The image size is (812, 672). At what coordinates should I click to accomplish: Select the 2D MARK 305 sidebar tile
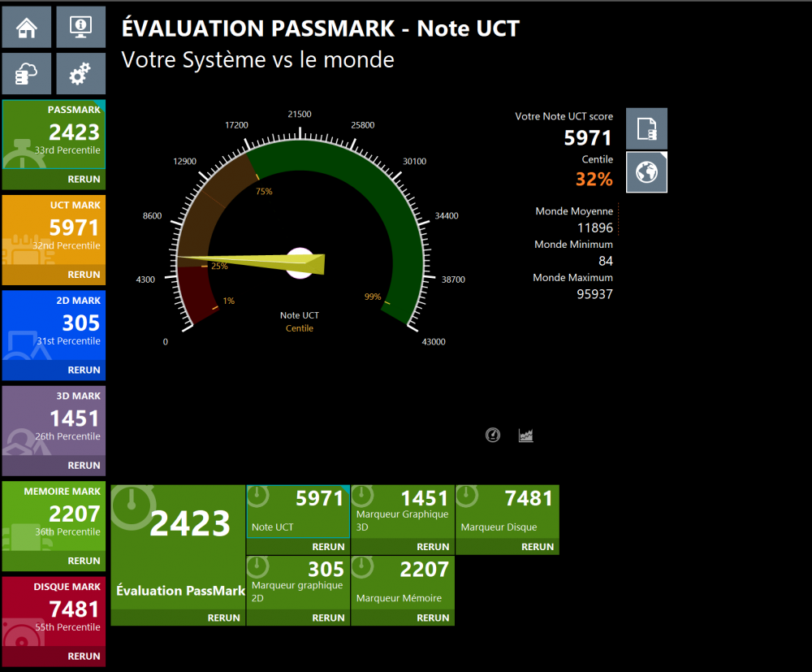point(54,325)
